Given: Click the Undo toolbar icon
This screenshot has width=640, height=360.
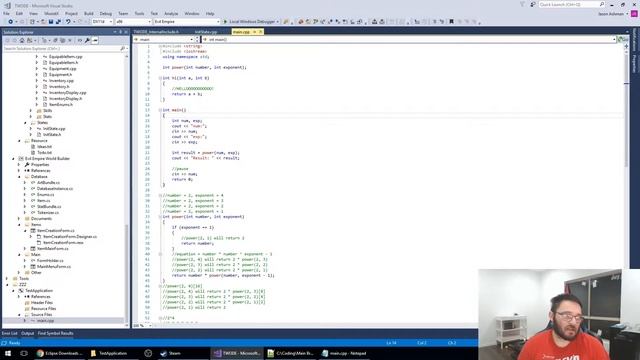Looking at the screenshot, I should (68, 21).
